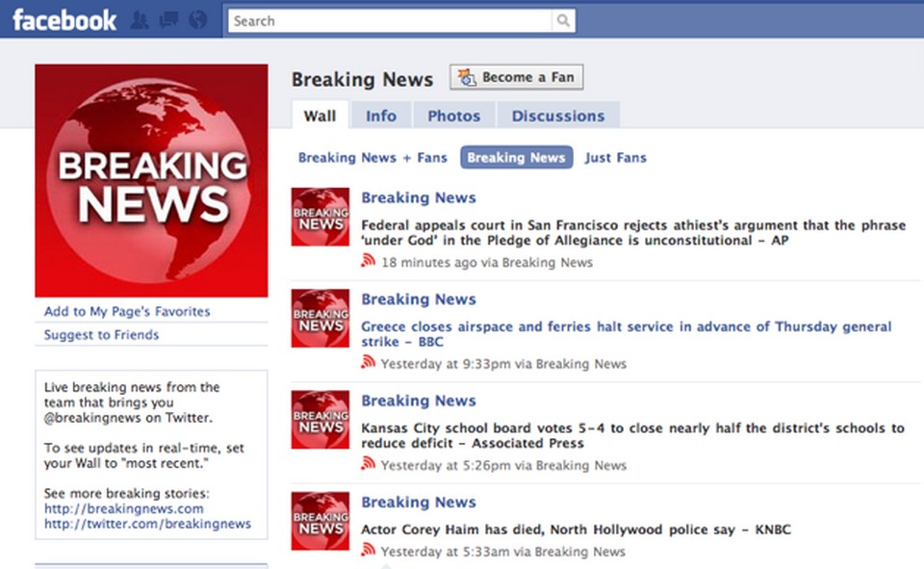Click RSS icon on the Greece airspace post
924x569 pixels.
point(369,362)
